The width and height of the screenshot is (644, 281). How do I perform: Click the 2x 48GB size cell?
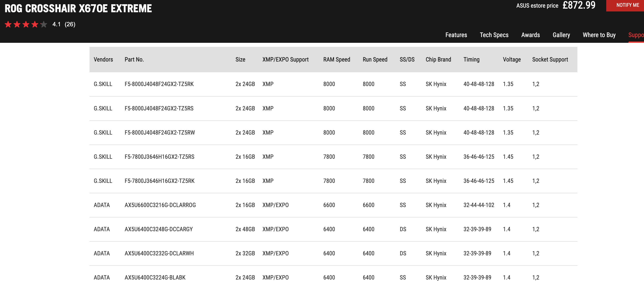click(x=245, y=229)
